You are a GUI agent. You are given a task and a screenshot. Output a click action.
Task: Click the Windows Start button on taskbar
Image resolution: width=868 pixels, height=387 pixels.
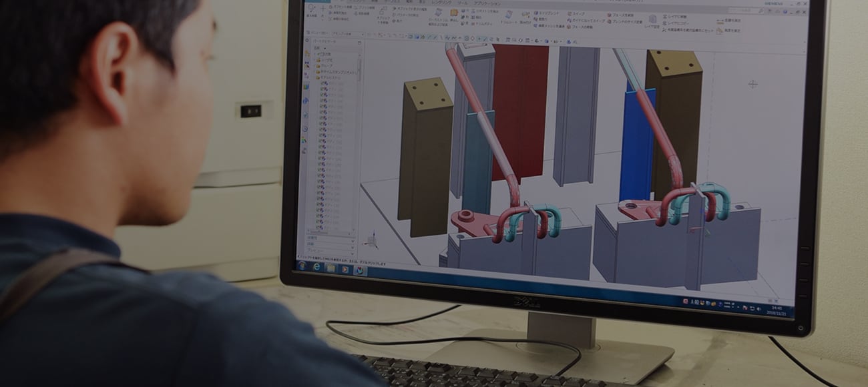pos(300,266)
